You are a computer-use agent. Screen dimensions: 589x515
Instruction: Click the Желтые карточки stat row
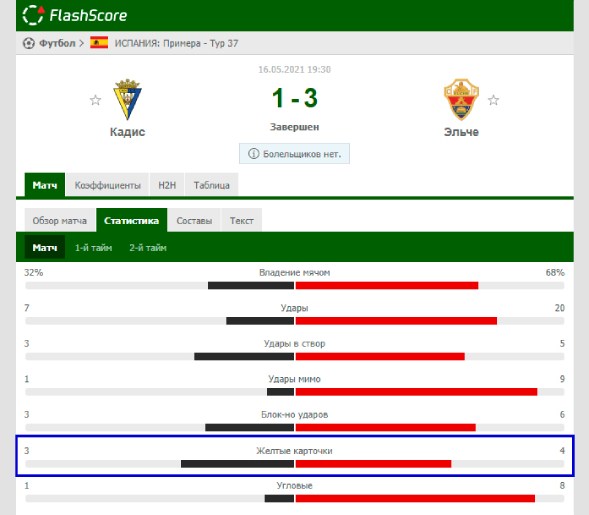(x=294, y=456)
